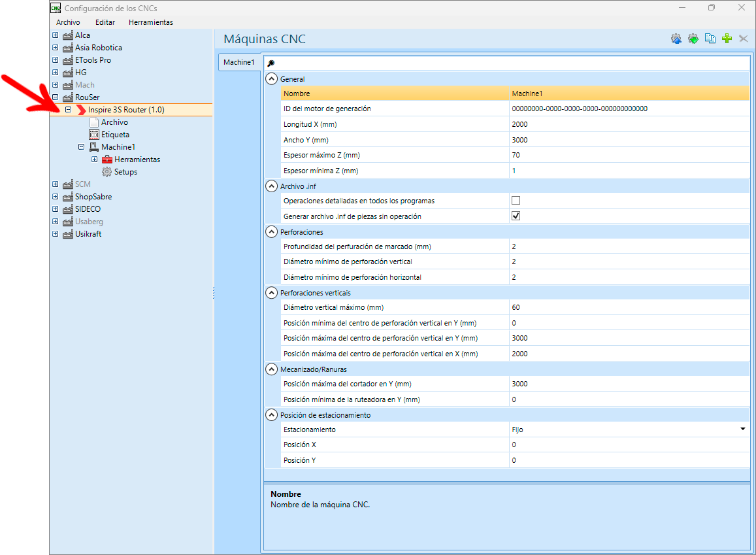Select the ETools Pro factory icon
756x555 pixels.
coord(68,60)
